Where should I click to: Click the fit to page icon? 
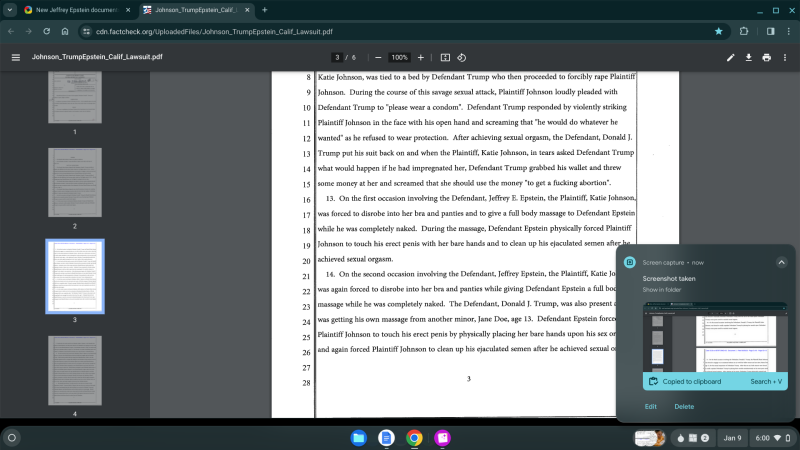(x=445, y=58)
